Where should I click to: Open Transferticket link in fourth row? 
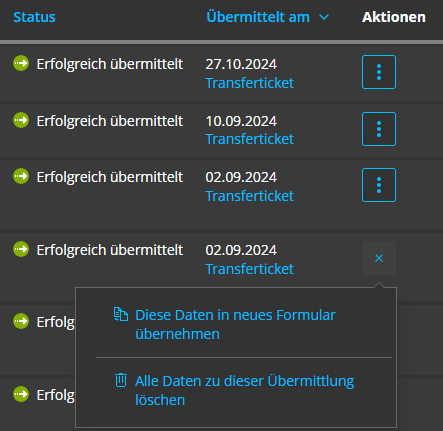coord(250,269)
